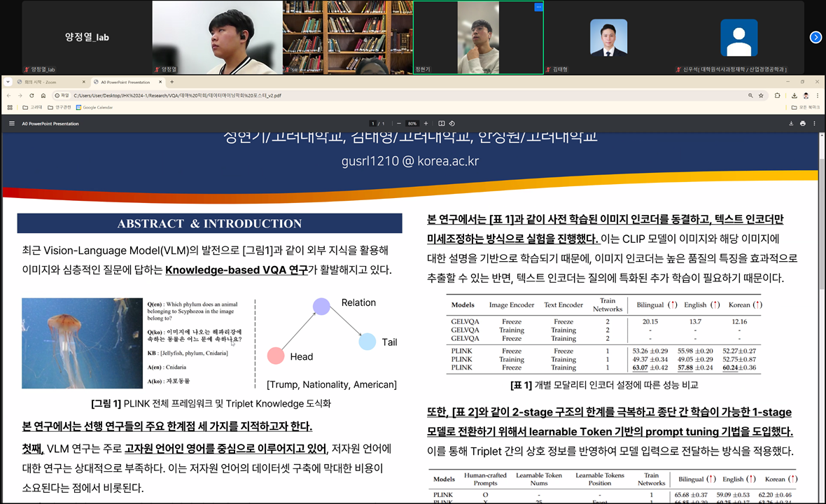Screen dimensions: 826x504
Task: Click the 63.07 ±0.42 table cell
Action: (650, 367)
